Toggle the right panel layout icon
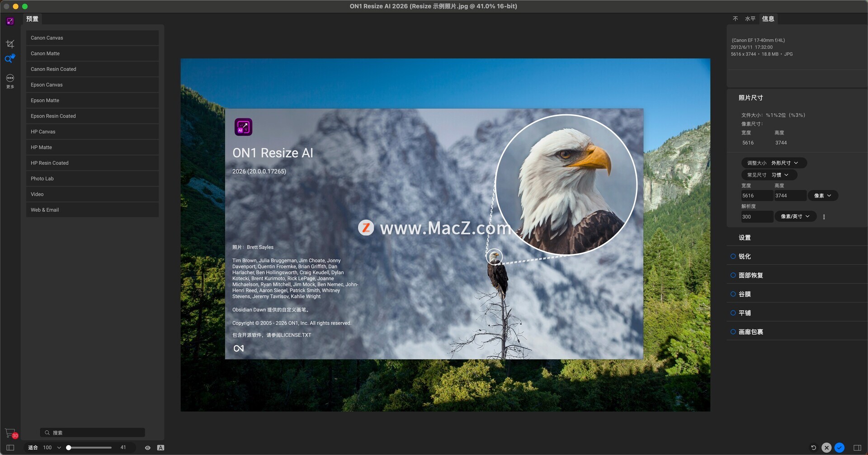 point(857,448)
